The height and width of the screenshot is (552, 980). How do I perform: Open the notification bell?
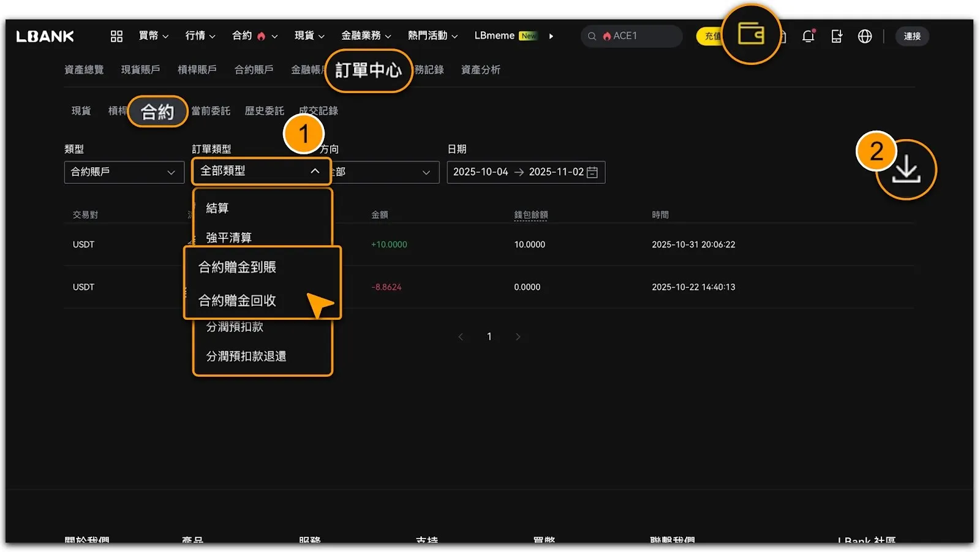point(808,36)
